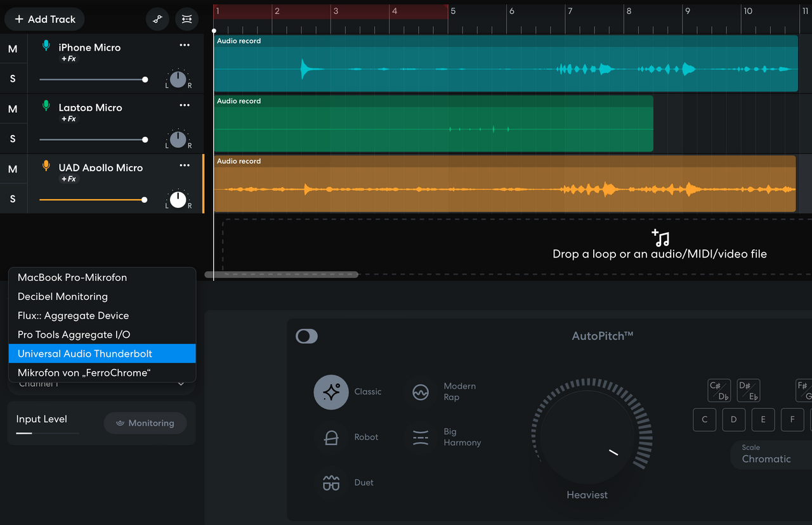Screen dimensions: 812x525
Task: Select Mikrofon von FerroChrome input
Action: click(102, 373)
